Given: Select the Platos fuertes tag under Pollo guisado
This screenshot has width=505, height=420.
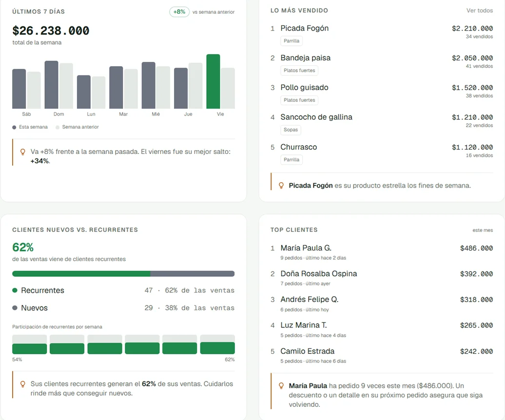Looking at the screenshot, I should point(299,100).
